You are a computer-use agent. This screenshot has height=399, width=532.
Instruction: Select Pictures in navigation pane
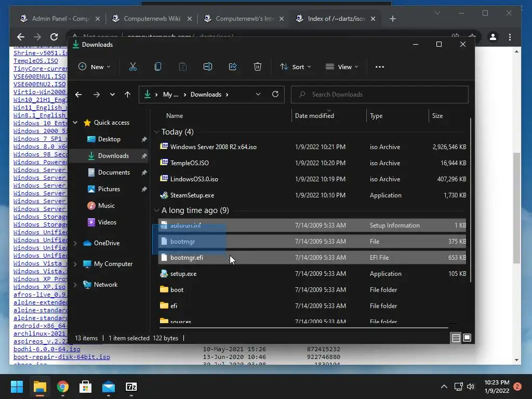tap(109, 189)
